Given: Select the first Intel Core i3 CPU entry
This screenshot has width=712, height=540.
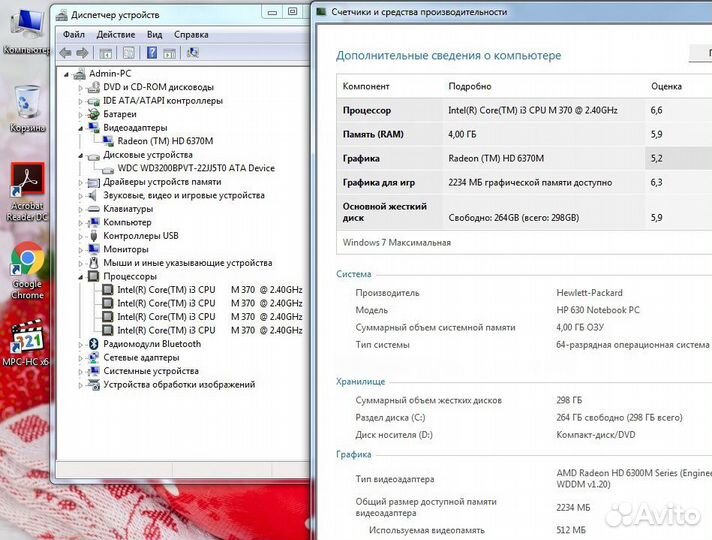Looking at the screenshot, I should click(x=210, y=290).
